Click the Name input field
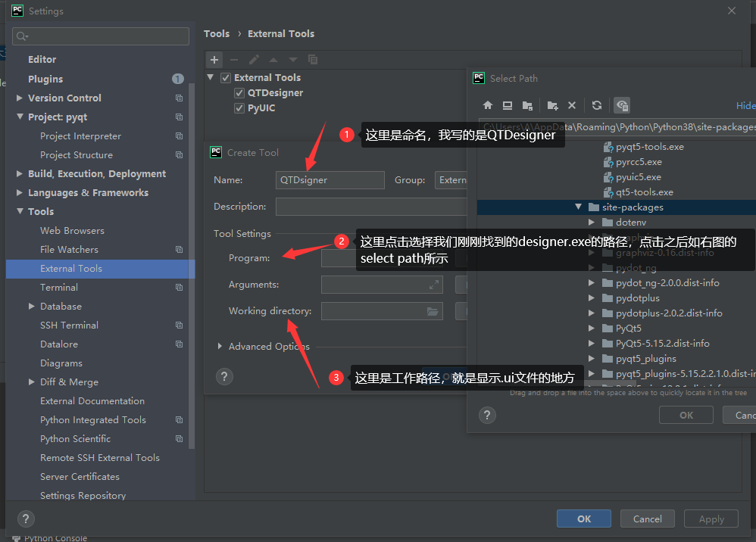This screenshot has width=756, height=542. pos(330,180)
